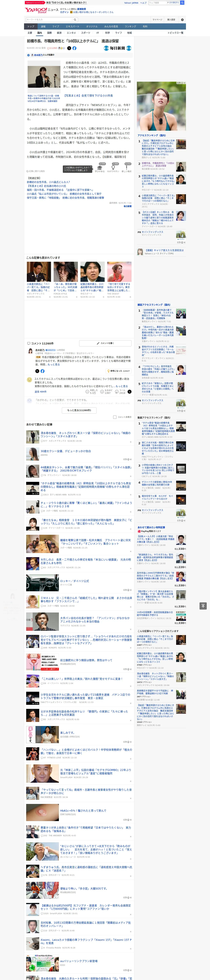The height and width of the screenshot is (980, 210).
Task: Click コメントを書く button
Action: [x=105, y=343]
